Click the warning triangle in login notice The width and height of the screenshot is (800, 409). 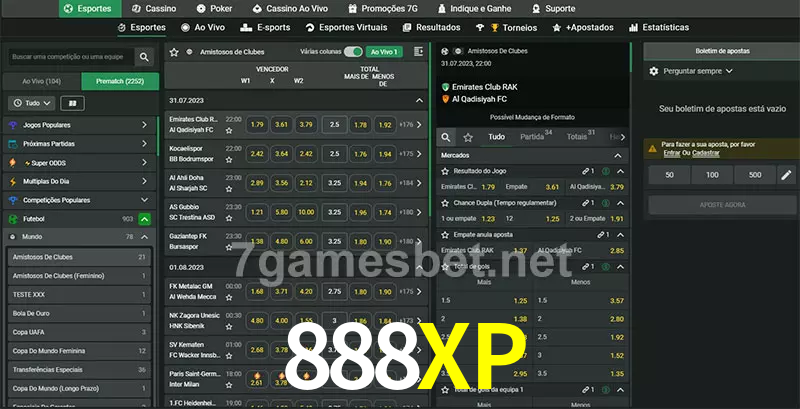coord(652,149)
